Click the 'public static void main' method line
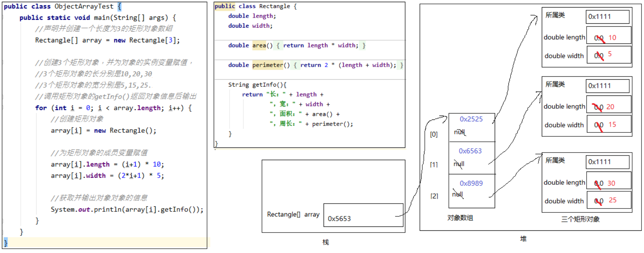 (98, 18)
